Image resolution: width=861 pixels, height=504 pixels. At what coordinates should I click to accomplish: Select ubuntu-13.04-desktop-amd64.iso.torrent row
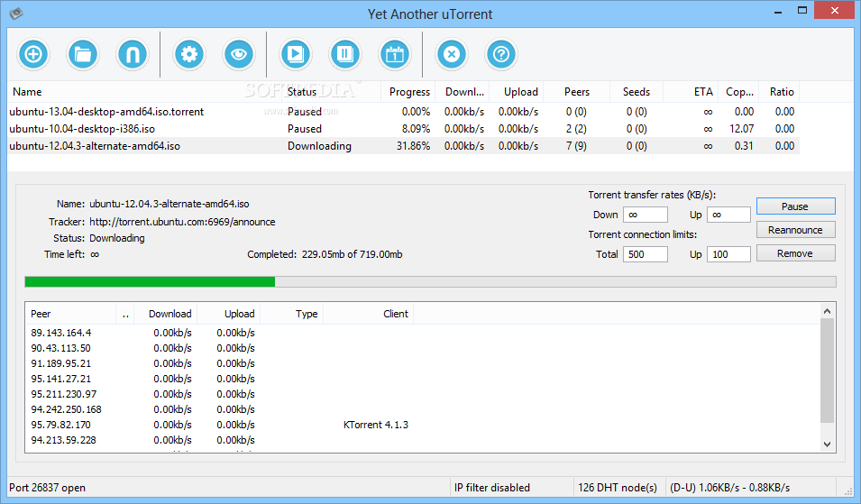click(403, 112)
